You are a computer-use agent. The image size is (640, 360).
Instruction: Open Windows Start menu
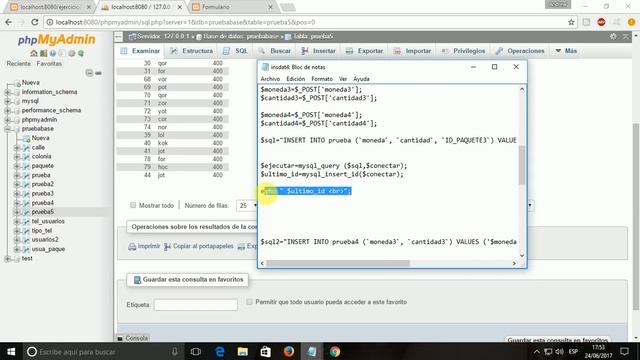pos(11,351)
